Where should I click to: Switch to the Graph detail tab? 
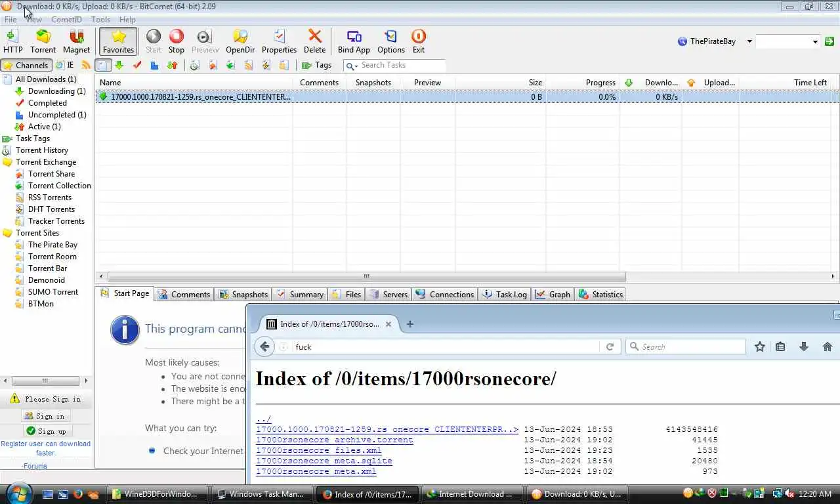[x=553, y=295]
